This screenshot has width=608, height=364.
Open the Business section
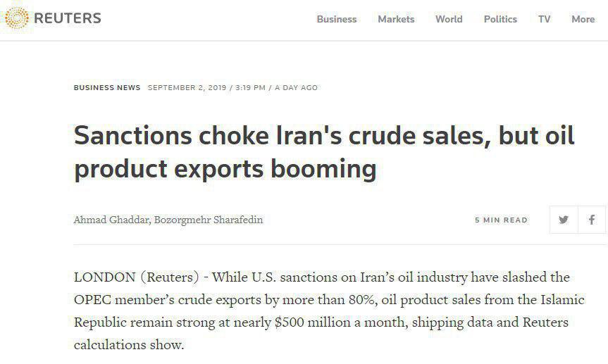pos(336,19)
